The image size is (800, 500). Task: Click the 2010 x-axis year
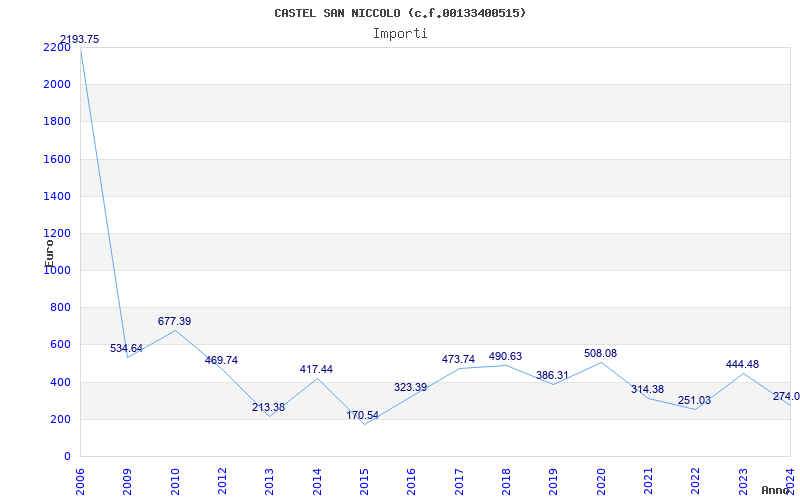tap(174, 481)
